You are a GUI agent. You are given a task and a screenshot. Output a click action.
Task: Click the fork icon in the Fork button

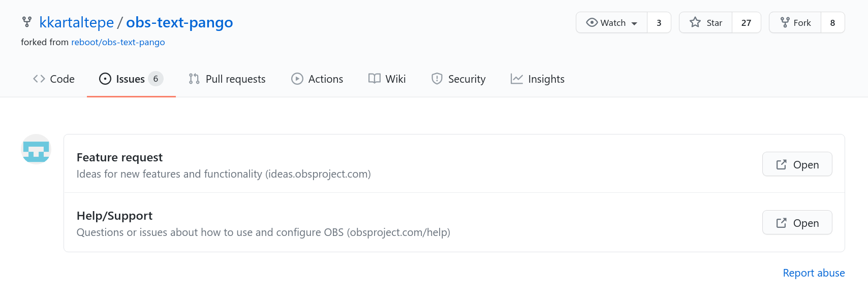tap(785, 22)
